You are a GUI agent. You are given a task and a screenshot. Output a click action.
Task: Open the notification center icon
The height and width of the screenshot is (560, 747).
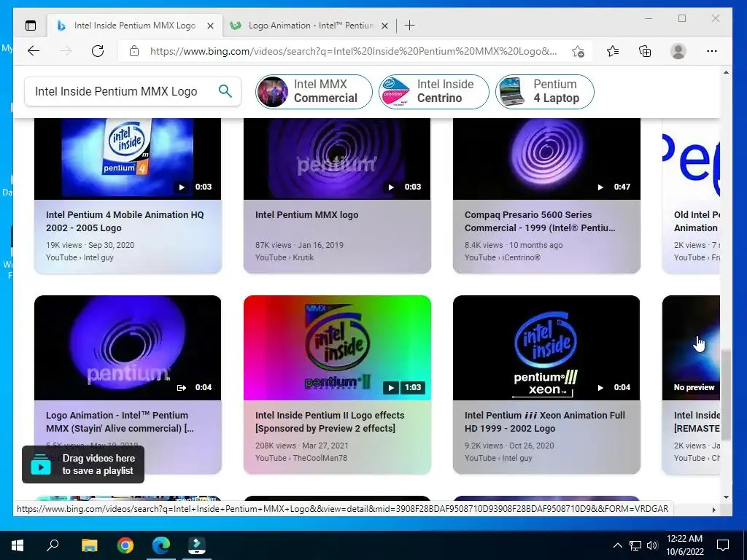coord(723,545)
